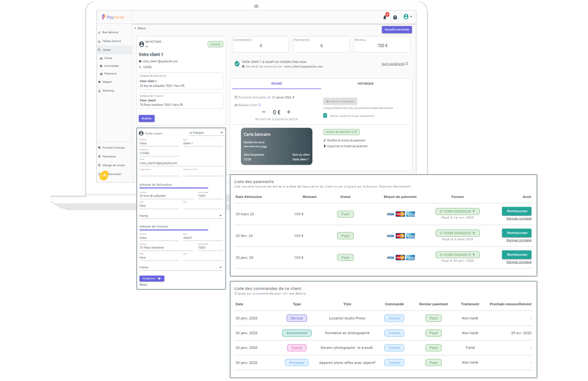
Task: Open the user account avatar menu
Action: (407, 17)
